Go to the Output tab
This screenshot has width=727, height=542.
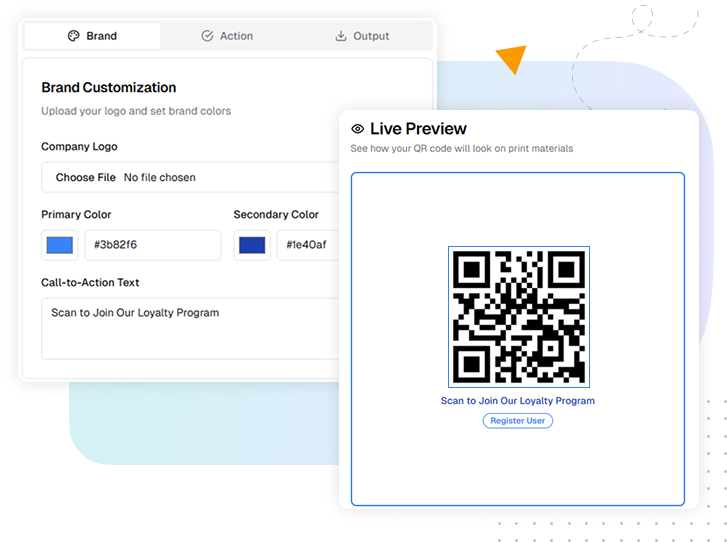click(x=362, y=36)
